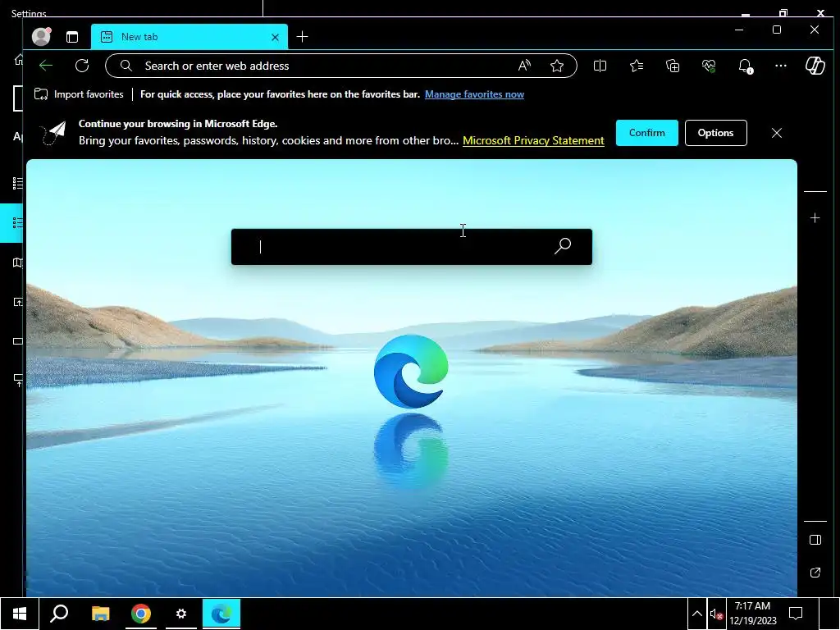This screenshot has height=630, width=840.
Task: Close the New tab tab
Action: (x=275, y=37)
